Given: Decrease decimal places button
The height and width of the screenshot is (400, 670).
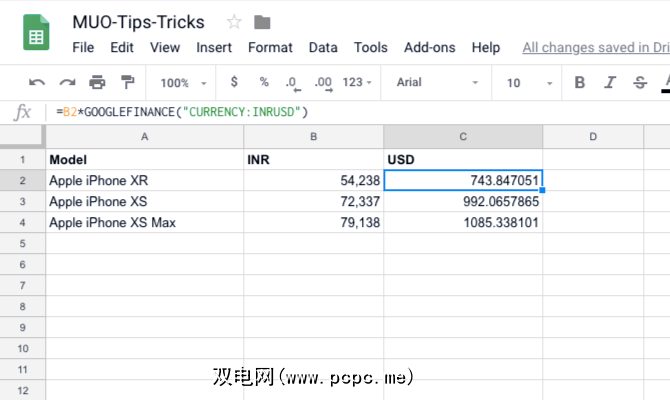Looking at the screenshot, I should coord(291,83).
